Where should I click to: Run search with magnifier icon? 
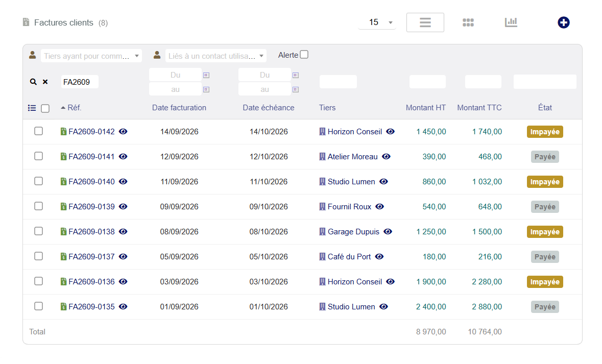(x=33, y=82)
